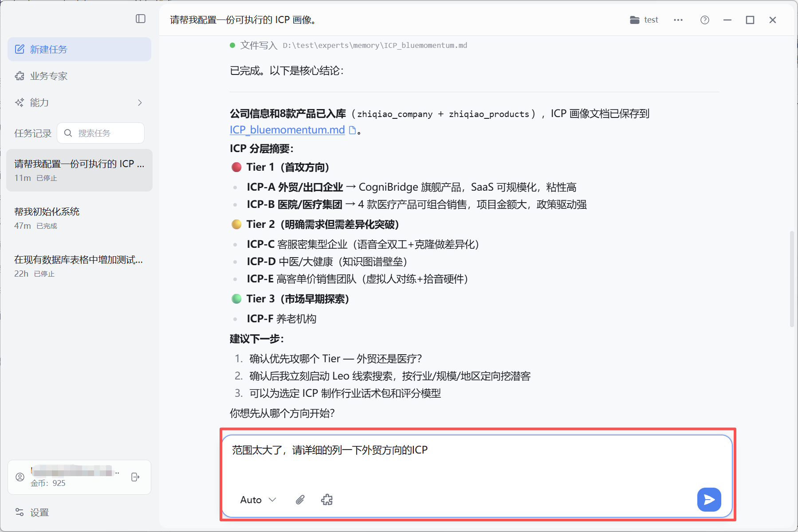Screen dimensions: 798x532
Task: Click the user avatar icon
Action: 20,477
